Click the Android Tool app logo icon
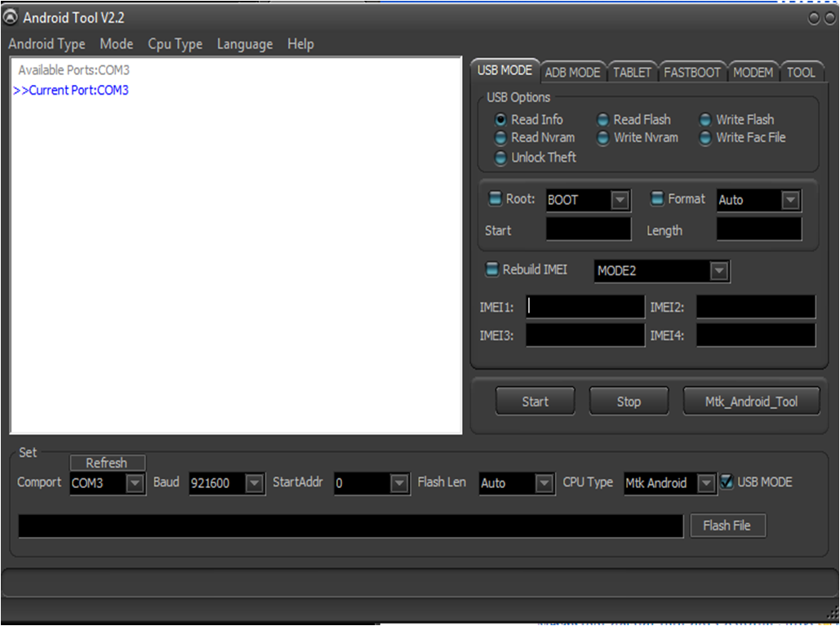840x626 pixels. [10, 17]
